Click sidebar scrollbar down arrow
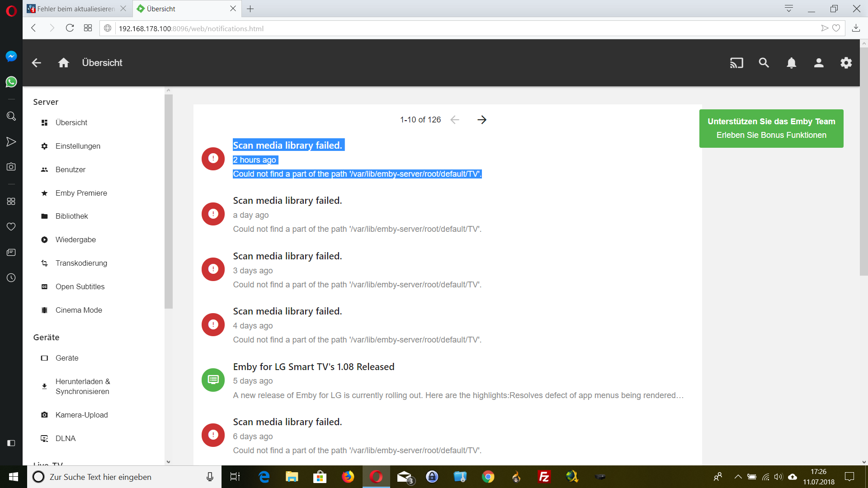Viewport: 868px width, 488px height. click(x=169, y=462)
